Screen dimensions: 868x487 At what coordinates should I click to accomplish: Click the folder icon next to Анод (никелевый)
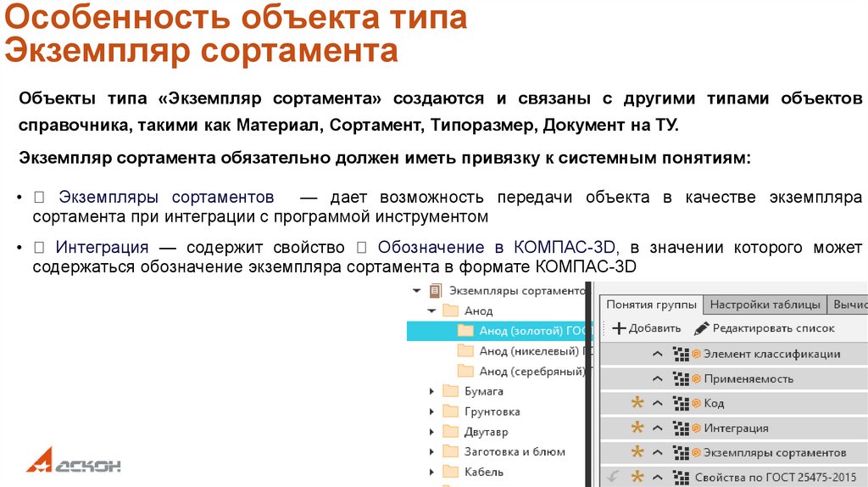coord(465,350)
